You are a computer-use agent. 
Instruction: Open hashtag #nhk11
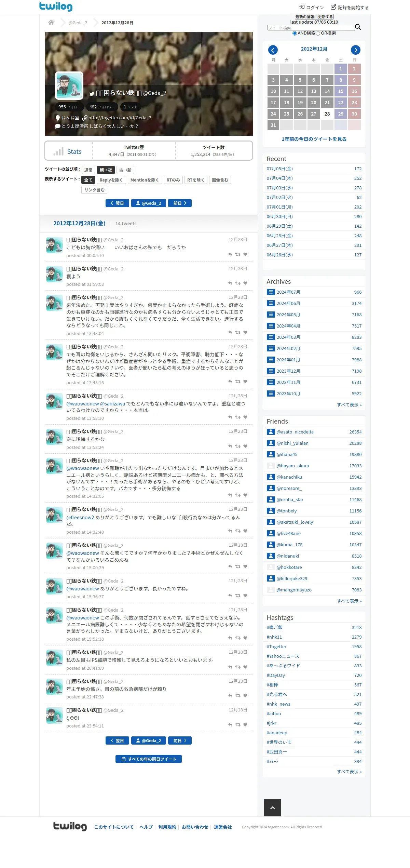274,637
